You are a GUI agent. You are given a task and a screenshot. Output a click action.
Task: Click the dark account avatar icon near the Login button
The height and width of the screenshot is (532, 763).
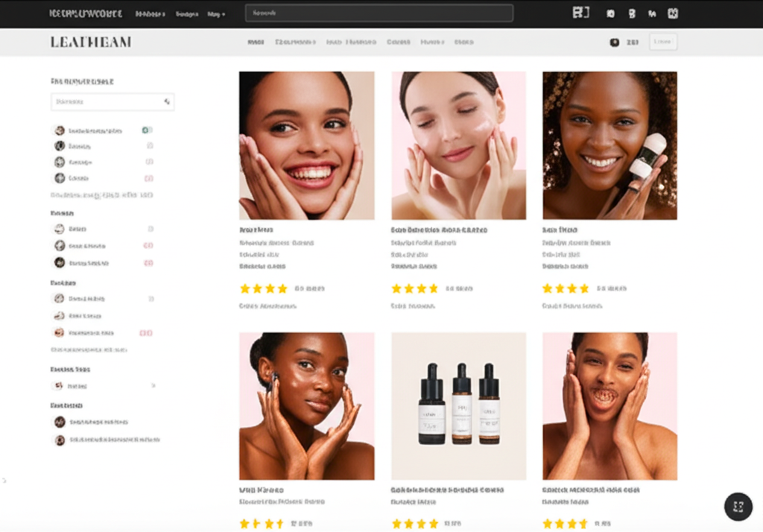click(613, 42)
